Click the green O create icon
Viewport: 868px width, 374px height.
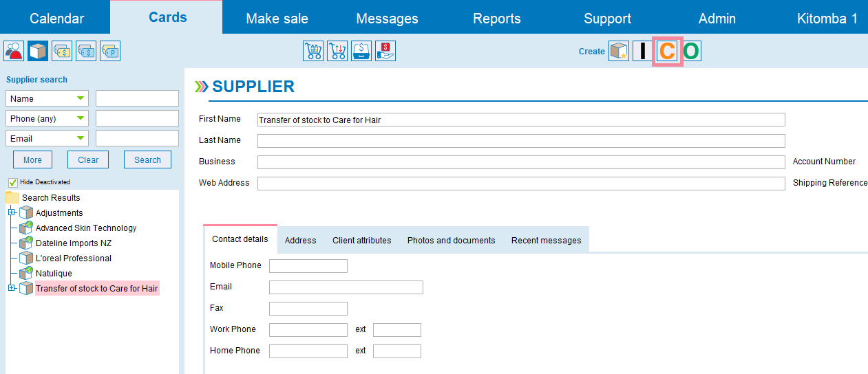coord(691,51)
